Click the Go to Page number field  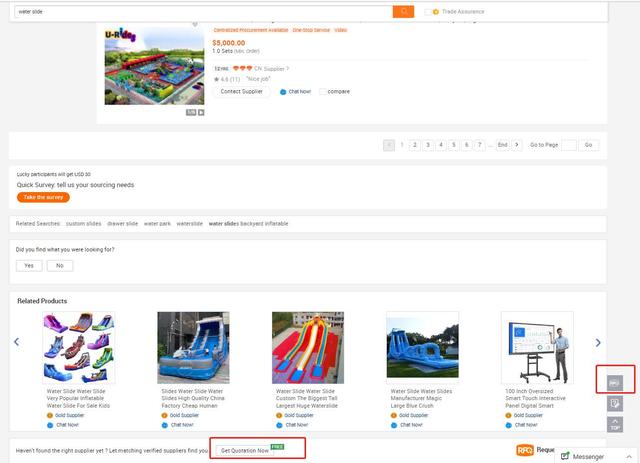tap(569, 145)
